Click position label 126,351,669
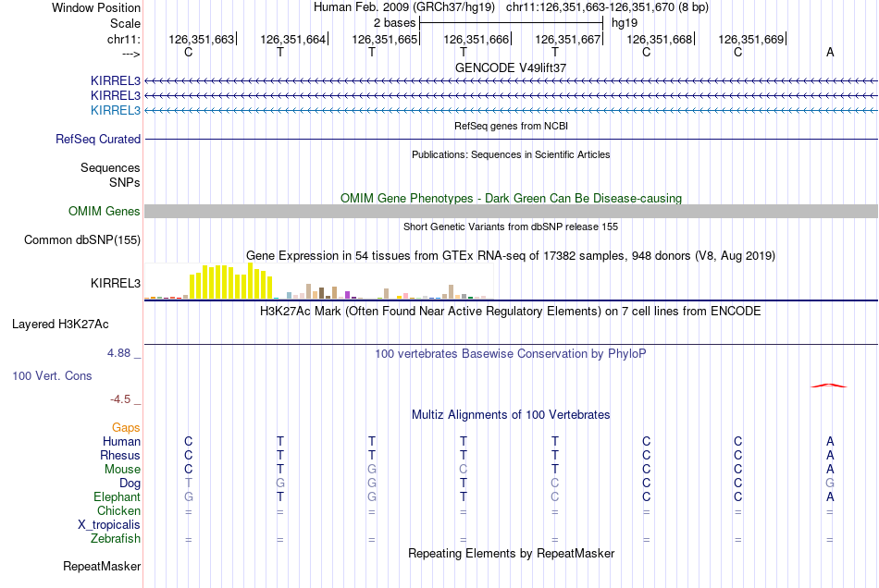 click(751, 39)
